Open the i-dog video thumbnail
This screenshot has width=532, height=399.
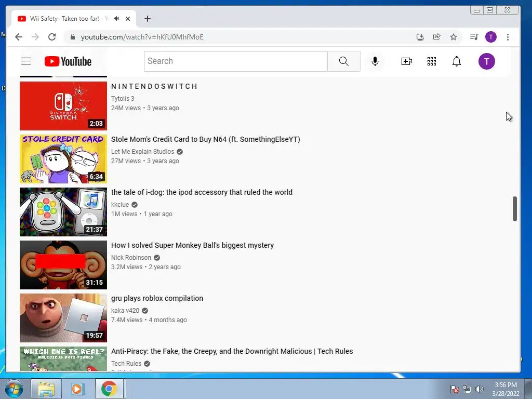coord(63,212)
